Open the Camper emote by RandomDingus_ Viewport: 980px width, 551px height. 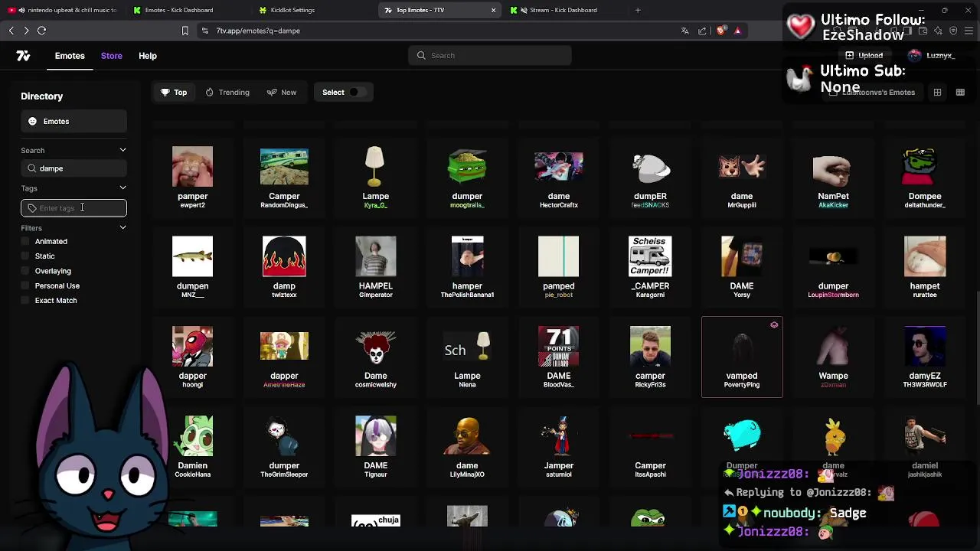[x=284, y=177]
